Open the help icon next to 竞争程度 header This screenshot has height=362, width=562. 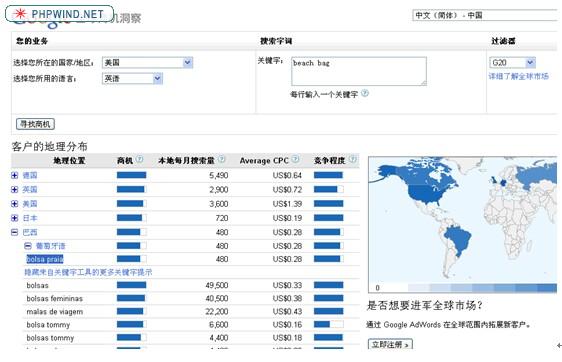[353, 159]
